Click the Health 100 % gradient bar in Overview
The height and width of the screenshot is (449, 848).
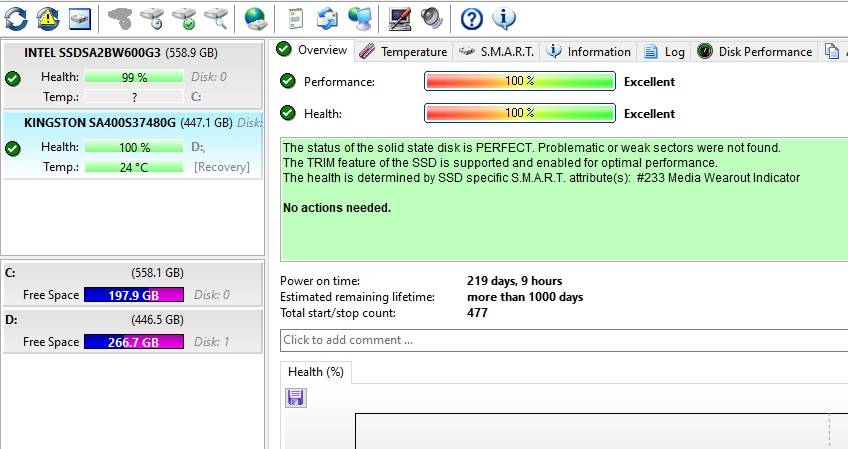point(520,113)
